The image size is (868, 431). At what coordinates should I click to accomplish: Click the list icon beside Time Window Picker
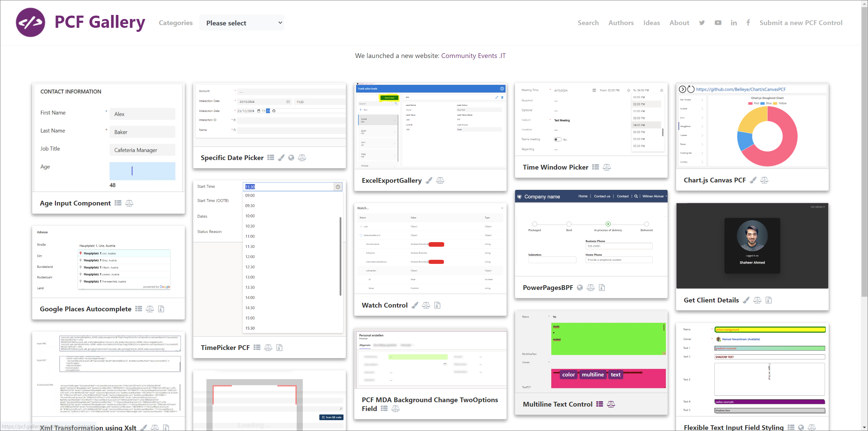595,167
